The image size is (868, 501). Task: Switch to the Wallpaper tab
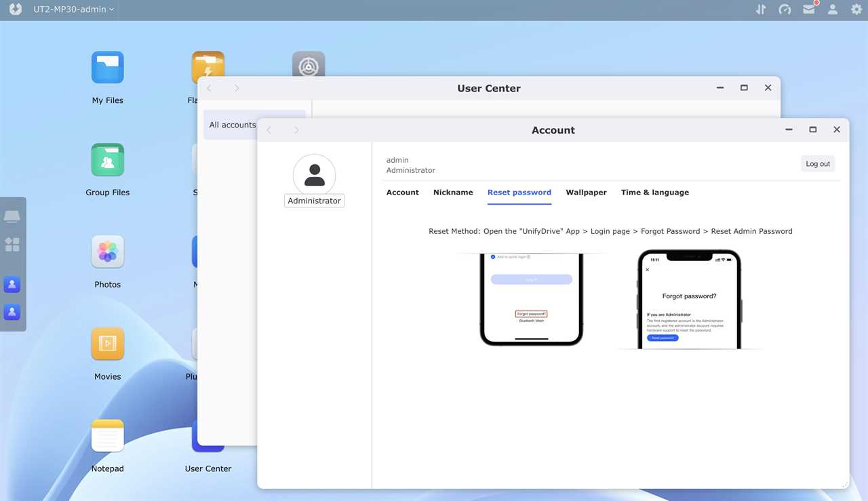tap(586, 193)
